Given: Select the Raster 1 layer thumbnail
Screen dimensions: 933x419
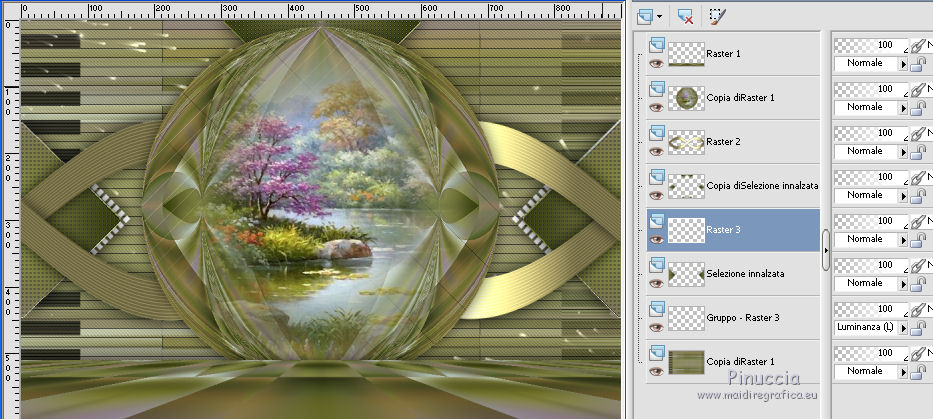Looking at the screenshot, I should 686,54.
